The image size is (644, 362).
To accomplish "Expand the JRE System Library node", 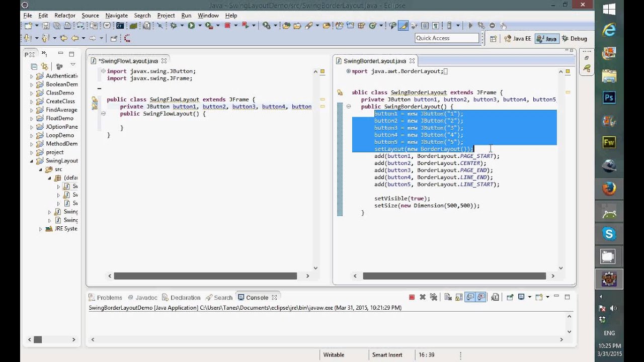I will (40, 229).
